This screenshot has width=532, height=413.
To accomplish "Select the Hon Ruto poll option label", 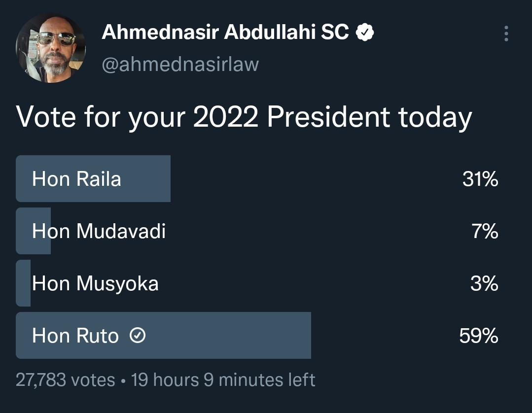I will (75, 336).
